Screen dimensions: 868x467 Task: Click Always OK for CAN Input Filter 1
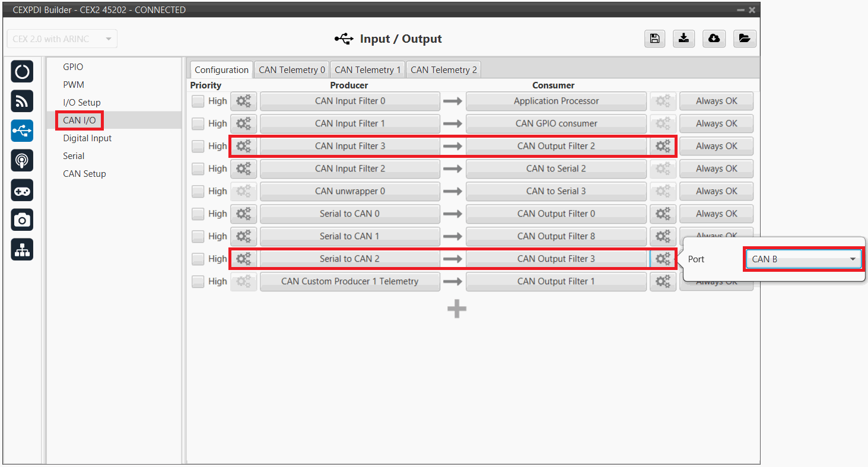pyautogui.click(x=716, y=123)
